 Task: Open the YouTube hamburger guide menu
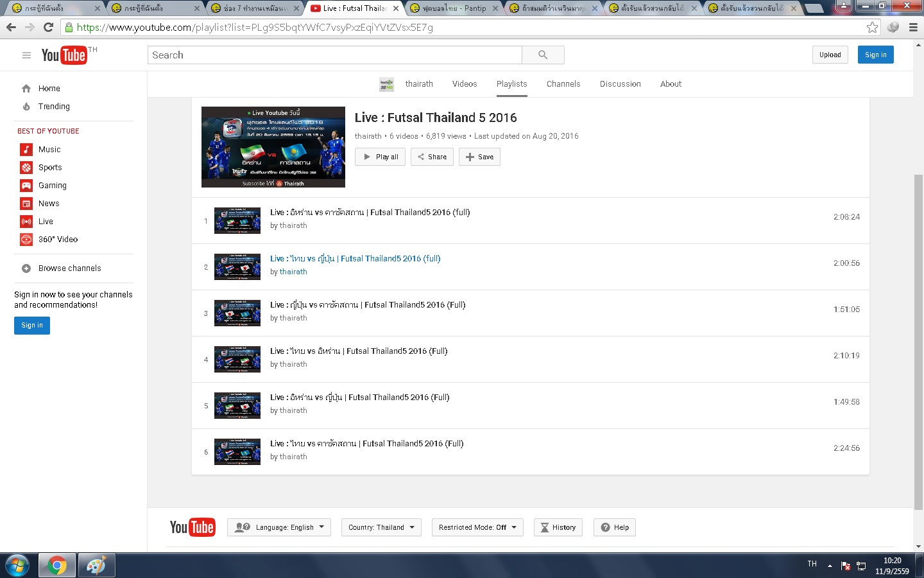pyautogui.click(x=26, y=55)
